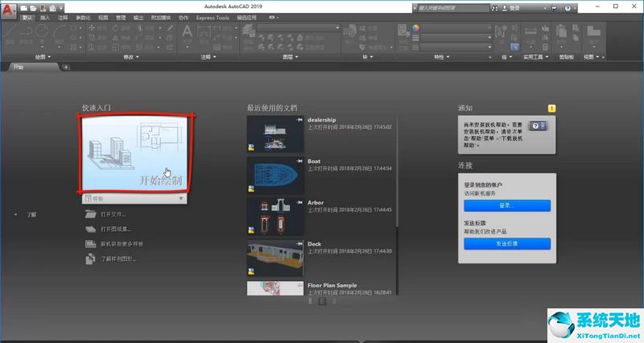Click the plus new drawing tab button
644x343 pixels.
tap(66, 68)
